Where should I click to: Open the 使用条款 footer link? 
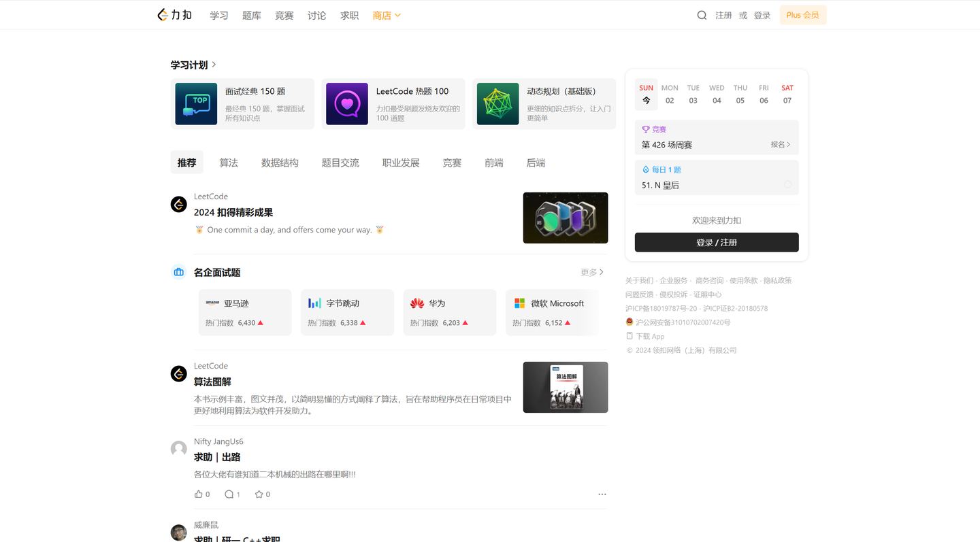[743, 280]
